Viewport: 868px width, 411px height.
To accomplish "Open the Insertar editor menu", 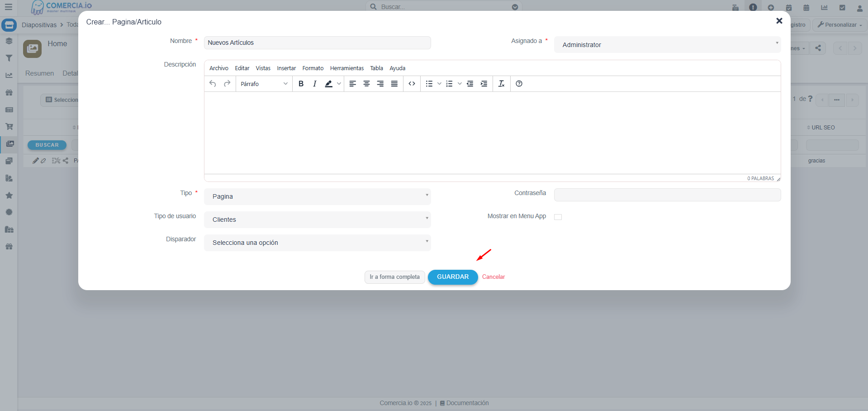I will (286, 68).
